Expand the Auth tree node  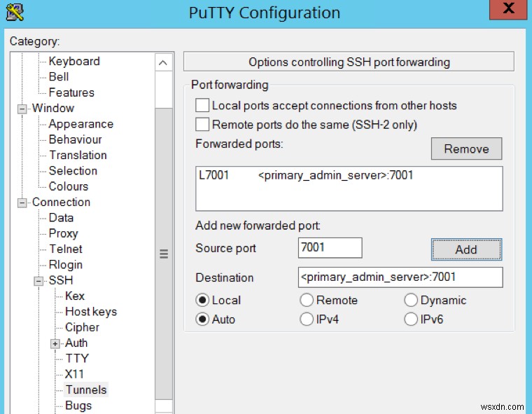pos(55,344)
